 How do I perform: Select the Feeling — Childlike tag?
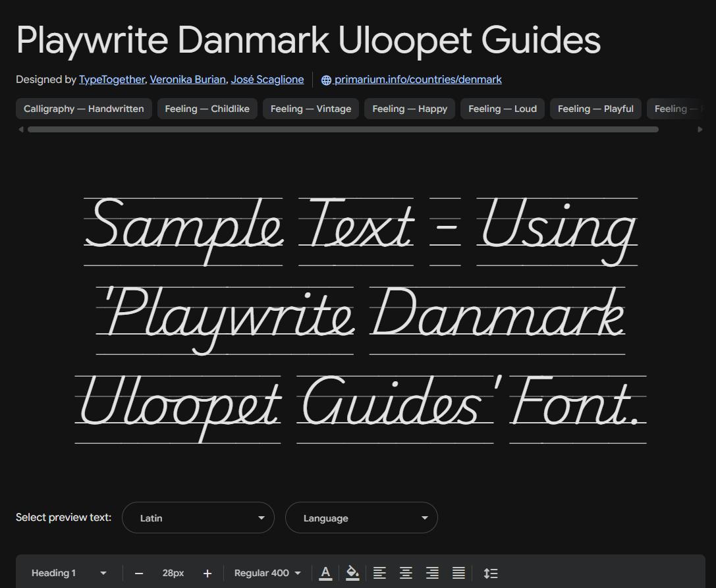(207, 109)
